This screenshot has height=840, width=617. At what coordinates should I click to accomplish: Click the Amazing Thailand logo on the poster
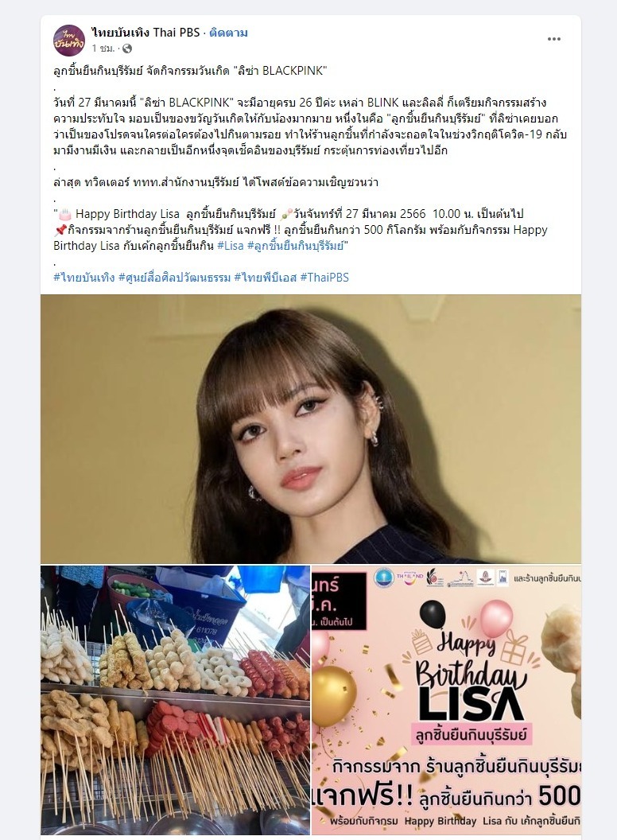[410, 577]
